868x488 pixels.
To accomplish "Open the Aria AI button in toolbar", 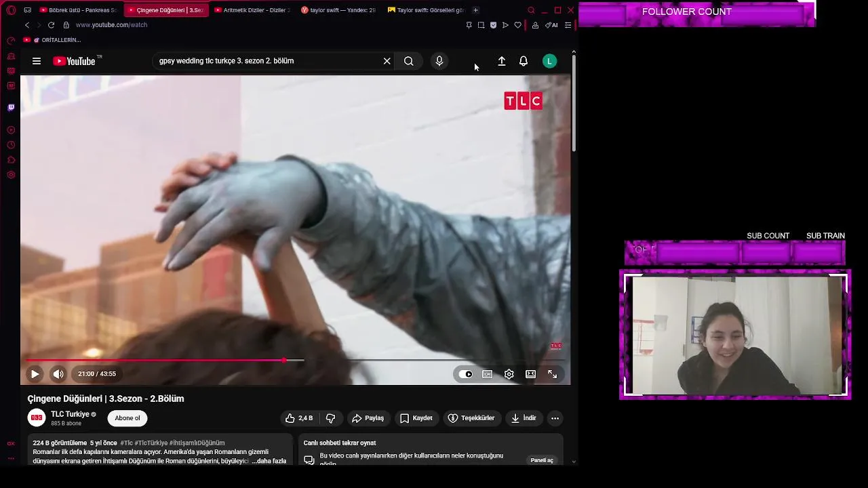I will 551,25.
